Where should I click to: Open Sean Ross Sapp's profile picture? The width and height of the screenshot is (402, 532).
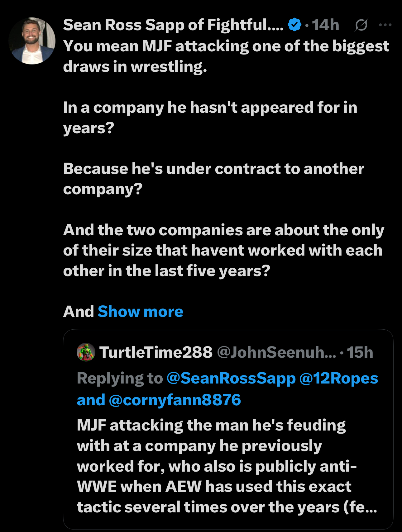point(32,41)
